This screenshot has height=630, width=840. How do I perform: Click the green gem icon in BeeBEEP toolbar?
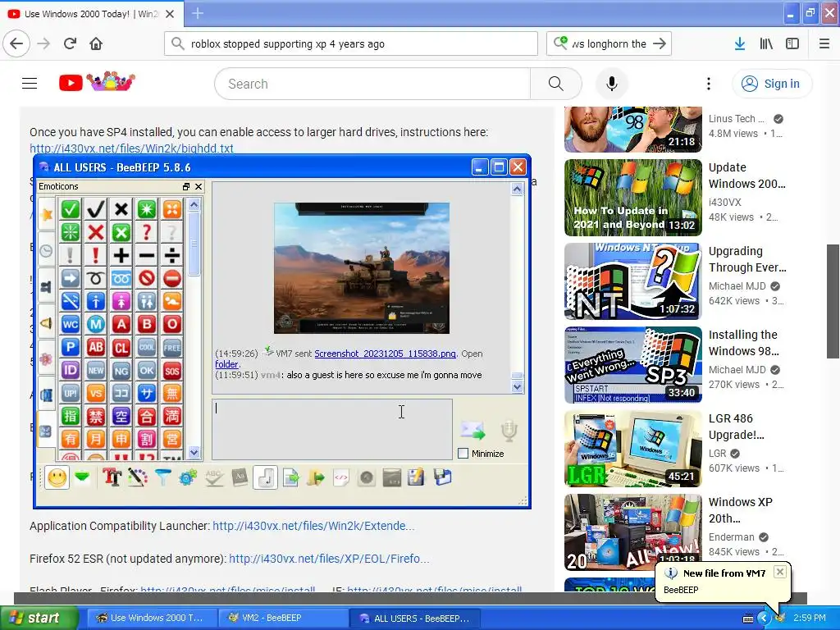(83, 477)
